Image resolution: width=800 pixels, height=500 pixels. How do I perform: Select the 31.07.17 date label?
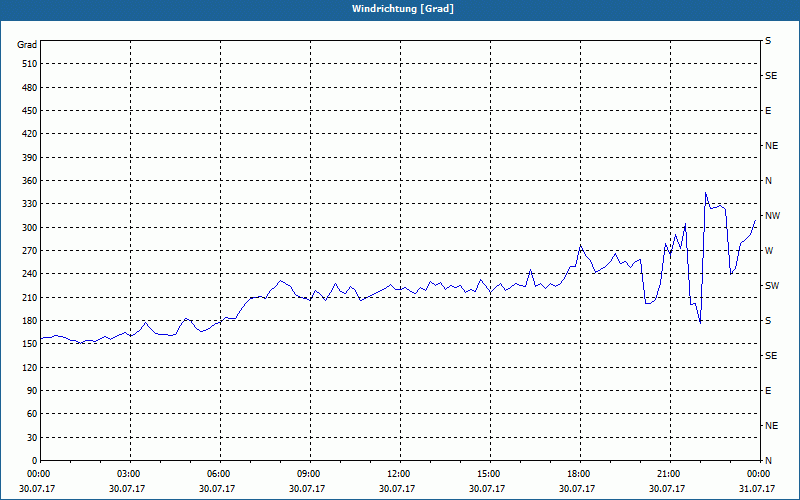(x=757, y=488)
